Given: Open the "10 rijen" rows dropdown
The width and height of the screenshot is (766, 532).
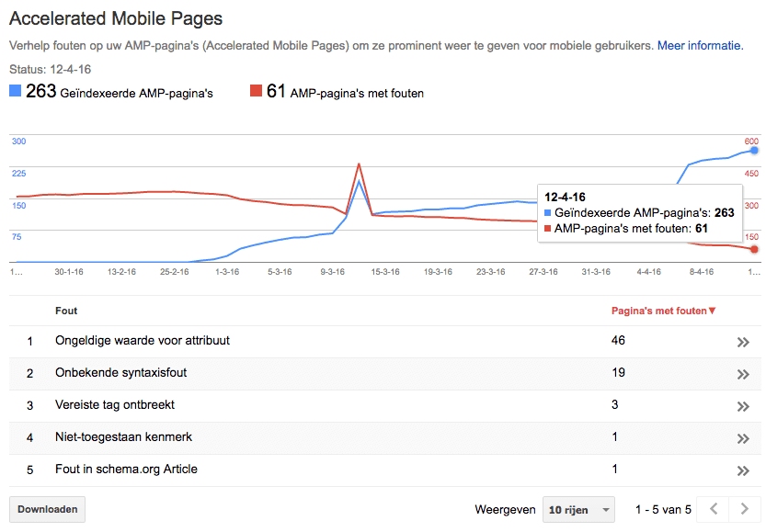Looking at the screenshot, I should tap(578, 508).
